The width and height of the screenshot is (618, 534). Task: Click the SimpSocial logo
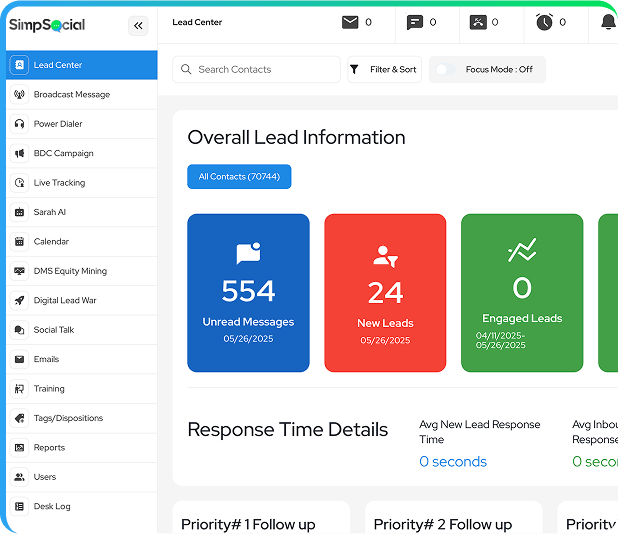point(47,25)
